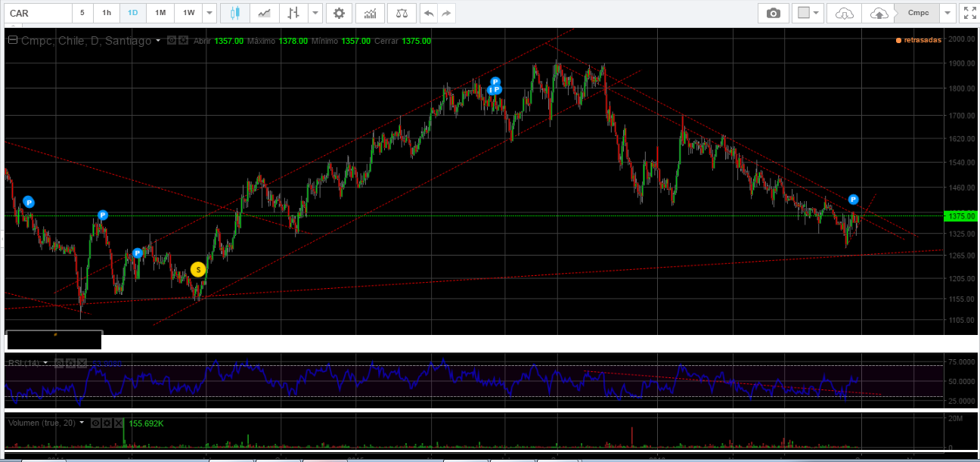Toggle visibility eye of the RSI indicator
Screen dimensions: 980x462
coord(58,363)
